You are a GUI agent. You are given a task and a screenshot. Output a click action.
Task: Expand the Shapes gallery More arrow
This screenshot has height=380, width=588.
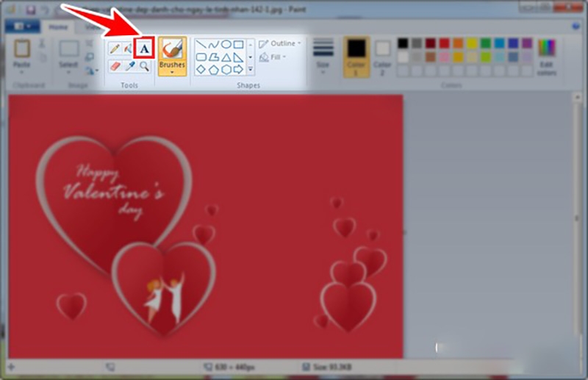pyautogui.click(x=251, y=69)
